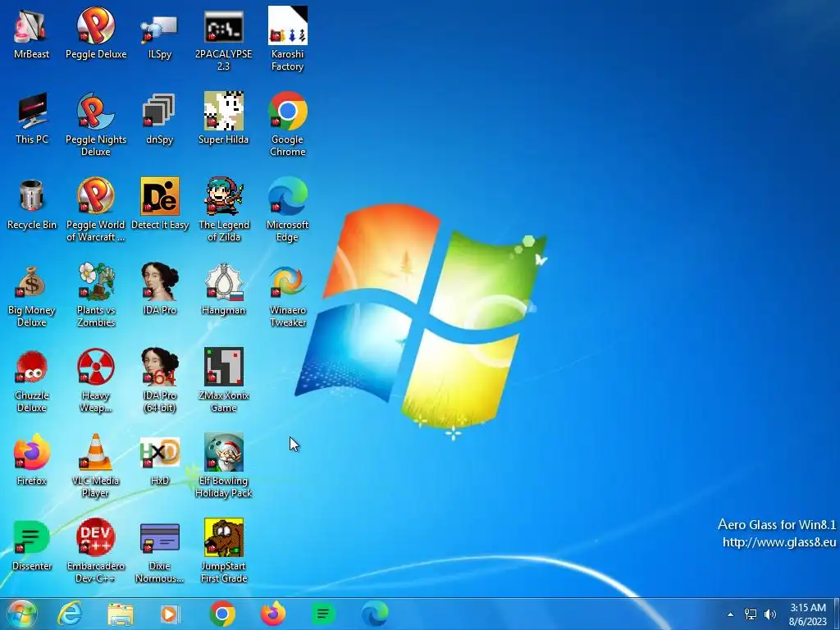Launch Firefox from the taskbar
Screen dimensions: 840x630
[273, 614]
